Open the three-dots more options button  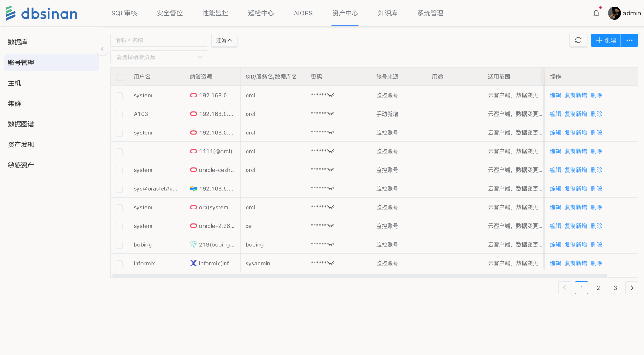pos(629,41)
